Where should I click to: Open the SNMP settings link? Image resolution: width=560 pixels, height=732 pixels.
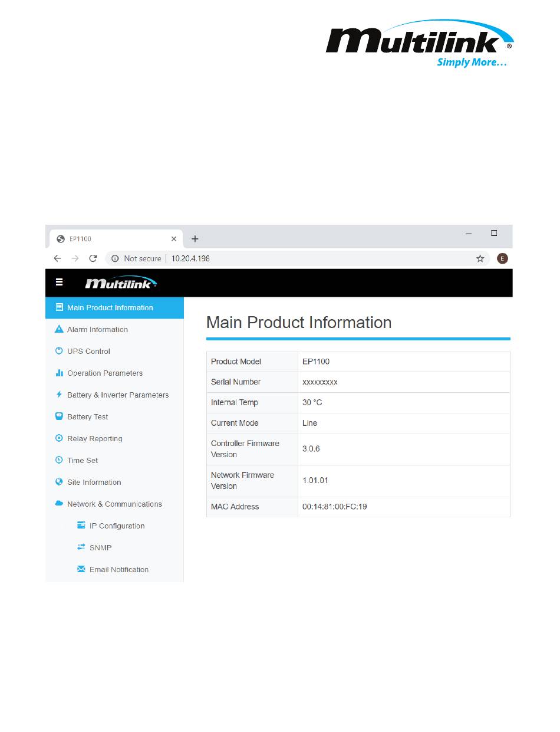pos(100,547)
